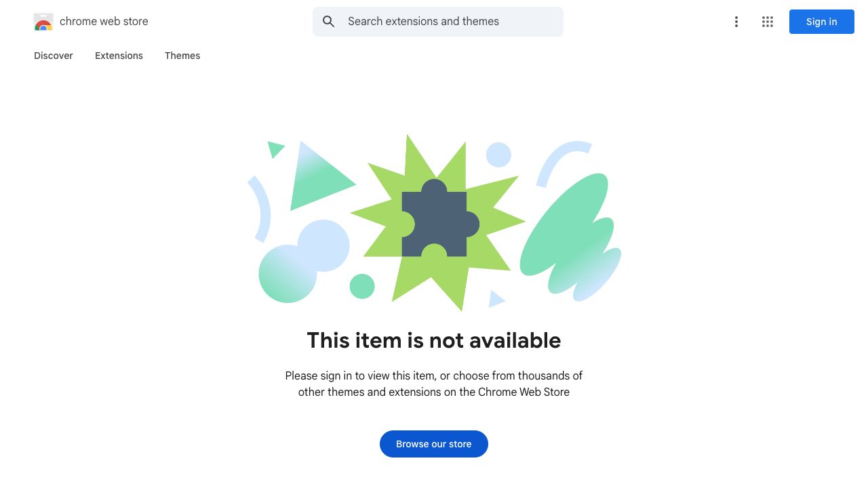The width and height of the screenshot is (868, 488).
Task: Open the Extensions tab
Action: tap(119, 56)
